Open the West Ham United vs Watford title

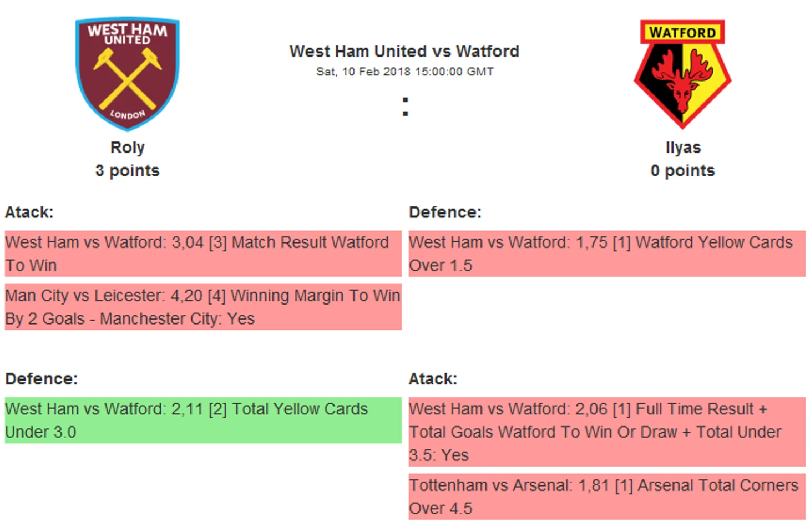pos(404,52)
